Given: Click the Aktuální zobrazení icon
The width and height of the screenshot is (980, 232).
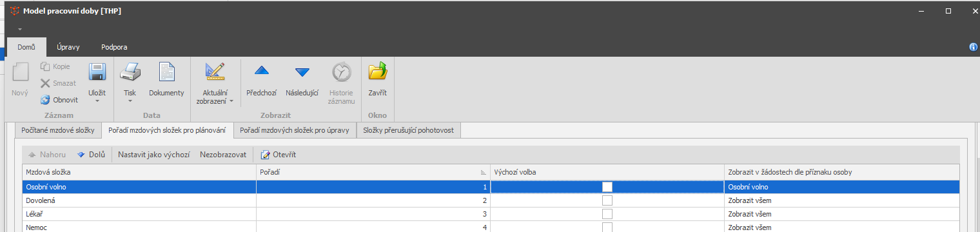Looking at the screenshot, I should 214,72.
